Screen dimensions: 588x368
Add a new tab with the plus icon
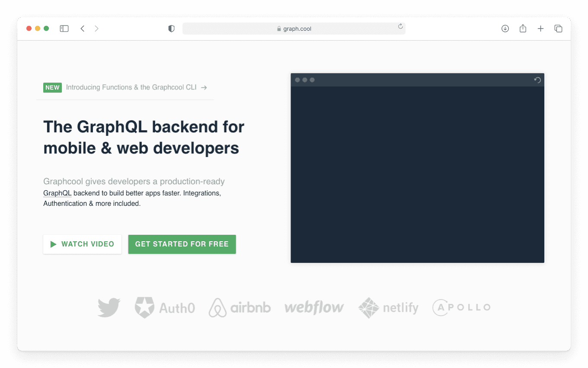[540, 29]
